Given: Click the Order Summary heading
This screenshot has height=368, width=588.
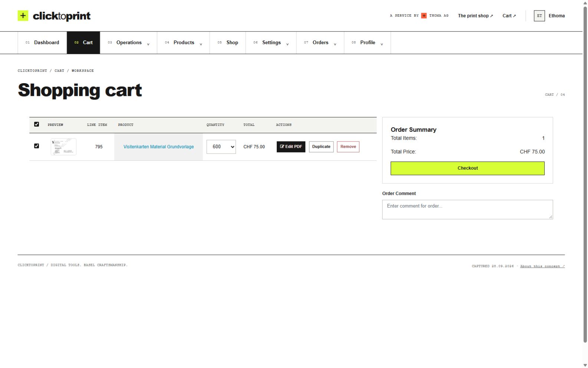Looking at the screenshot, I should click(x=413, y=130).
